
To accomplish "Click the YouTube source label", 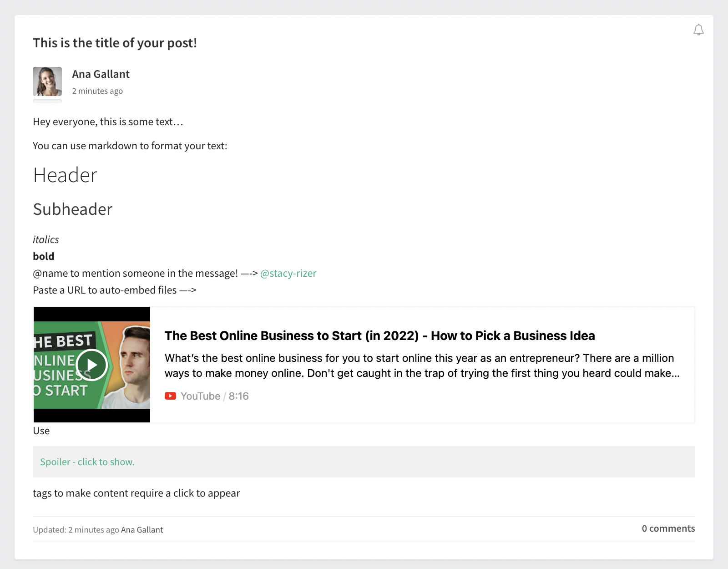I will [200, 396].
